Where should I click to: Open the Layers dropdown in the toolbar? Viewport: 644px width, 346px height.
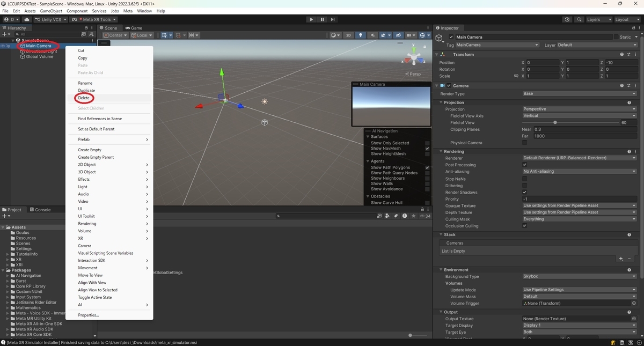pyautogui.click(x=598, y=19)
